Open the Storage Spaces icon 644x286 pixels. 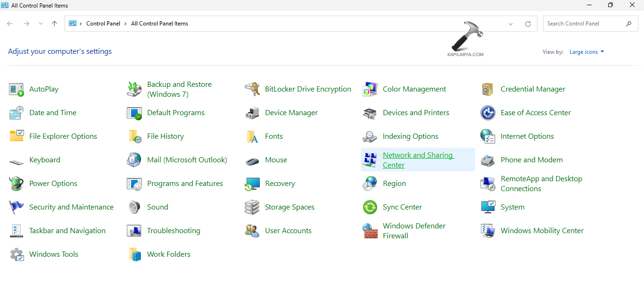pos(252,207)
